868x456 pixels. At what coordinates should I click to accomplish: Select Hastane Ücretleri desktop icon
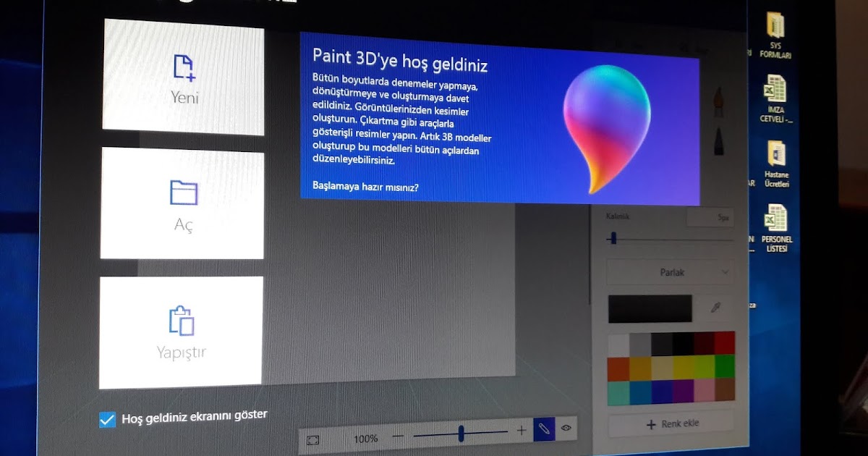(x=776, y=164)
